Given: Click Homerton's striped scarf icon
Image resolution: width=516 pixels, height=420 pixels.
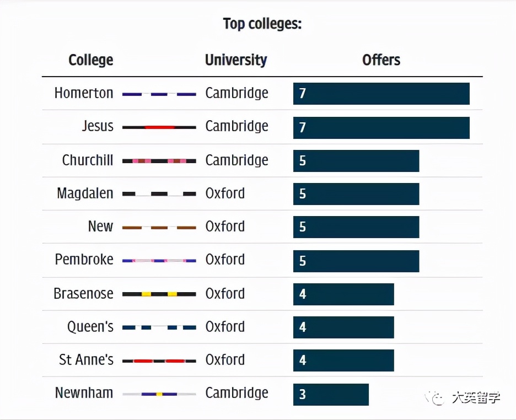Looking at the screenshot, I should point(159,94).
